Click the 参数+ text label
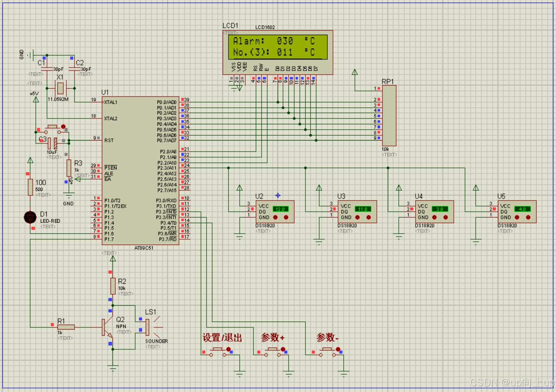Image resolution: width=556 pixels, height=392 pixels. [x=273, y=338]
